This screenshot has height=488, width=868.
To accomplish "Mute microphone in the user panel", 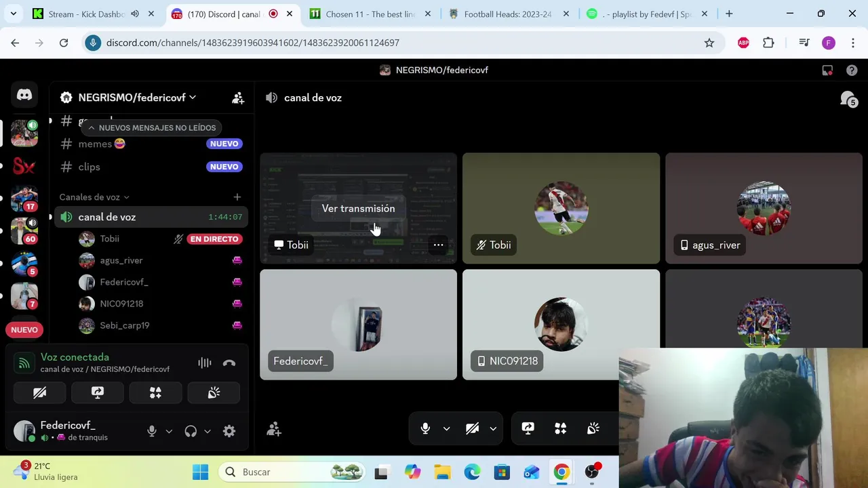I will pyautogui.click(x=152, y=431).
